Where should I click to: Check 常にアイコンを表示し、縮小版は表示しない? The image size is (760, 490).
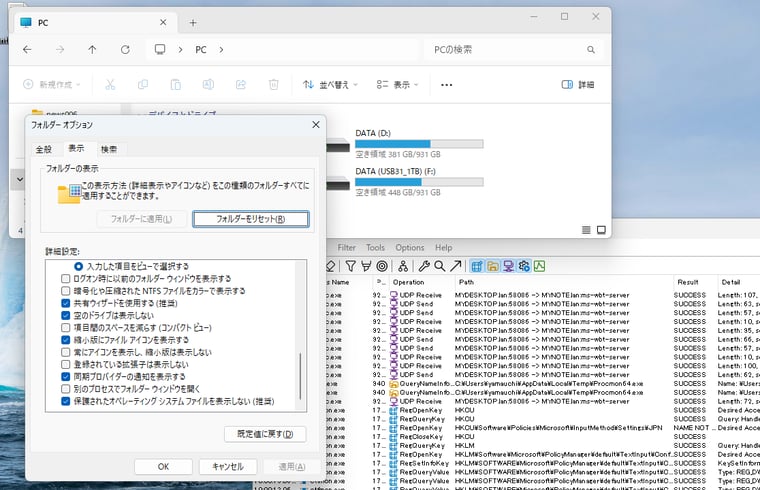click(x=65, y=352)
